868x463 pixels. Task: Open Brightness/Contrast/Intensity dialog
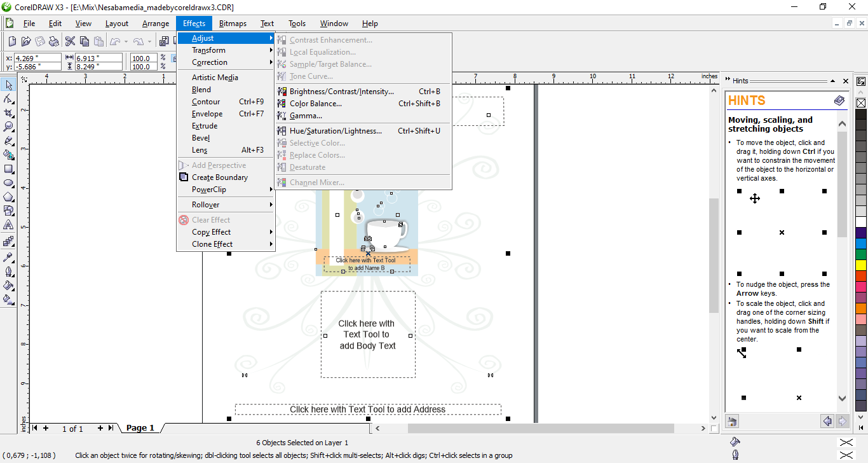click(341, 92)
